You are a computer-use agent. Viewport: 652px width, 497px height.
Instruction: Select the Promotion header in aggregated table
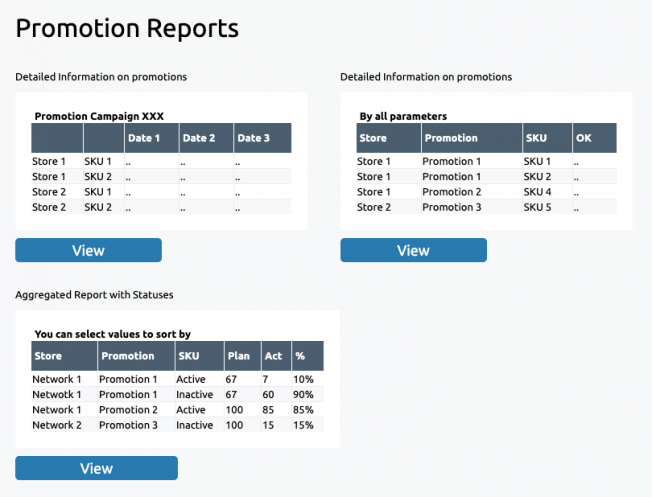136,356
